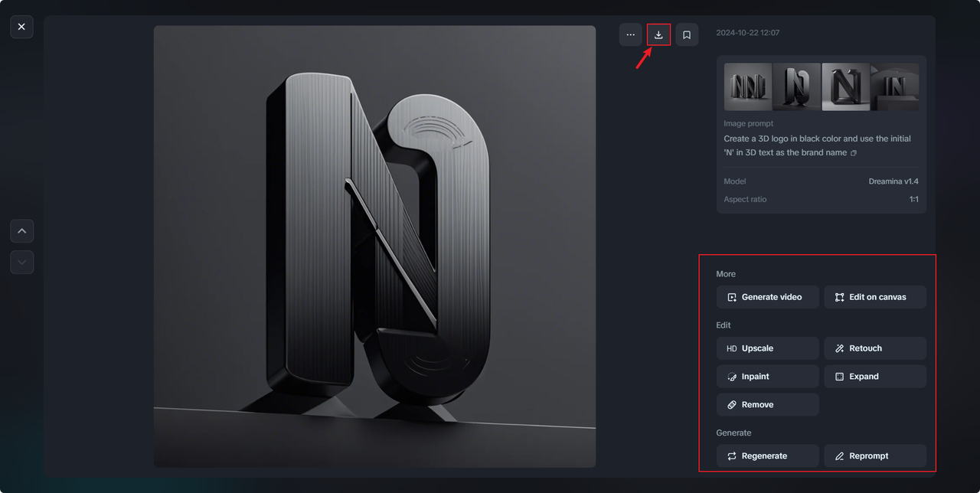Click the Reprompt button
Viewport: 980px width, 493px height.
(875, 456)
